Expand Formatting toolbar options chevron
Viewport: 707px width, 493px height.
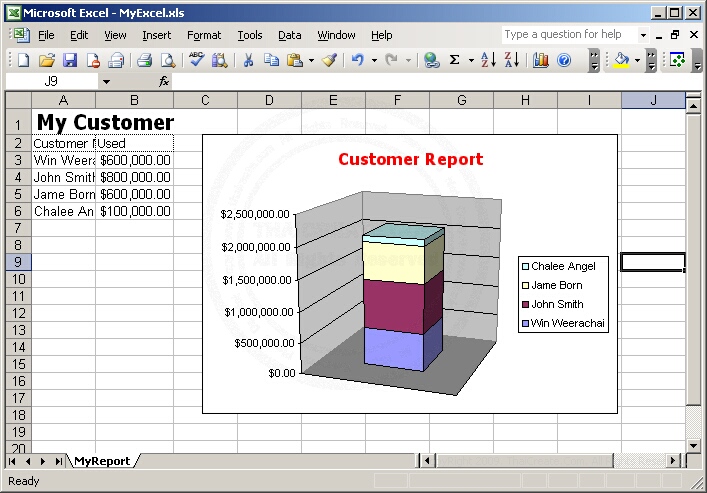[652, 60]
